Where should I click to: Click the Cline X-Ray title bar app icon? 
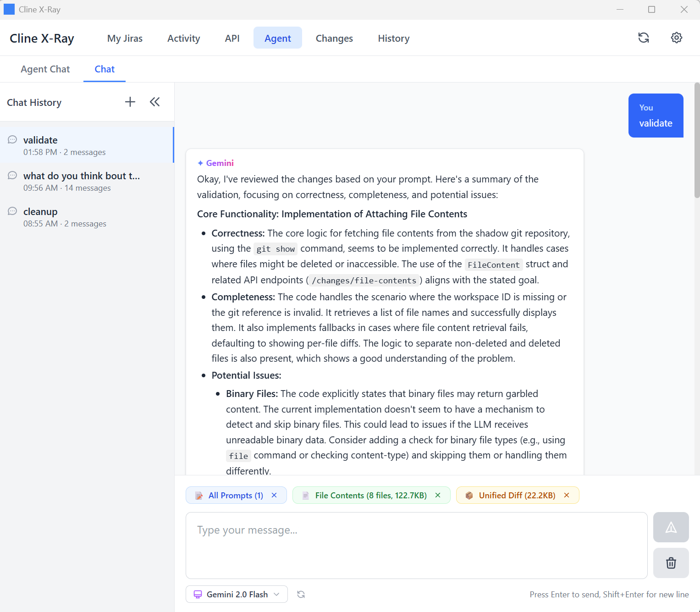pos(9,9)
